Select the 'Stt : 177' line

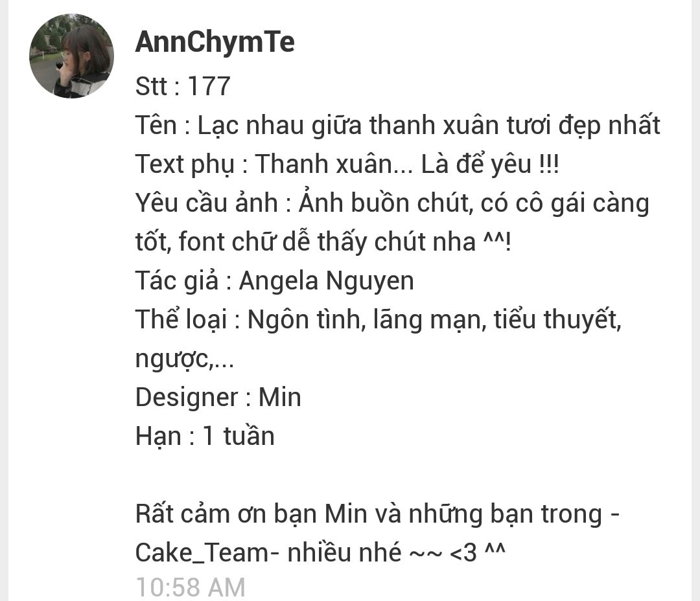click(183, 85)
